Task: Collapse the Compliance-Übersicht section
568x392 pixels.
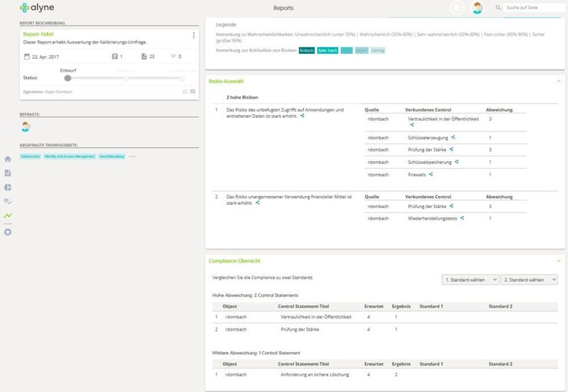Action: pyautogui.click(x=559, y=261)
